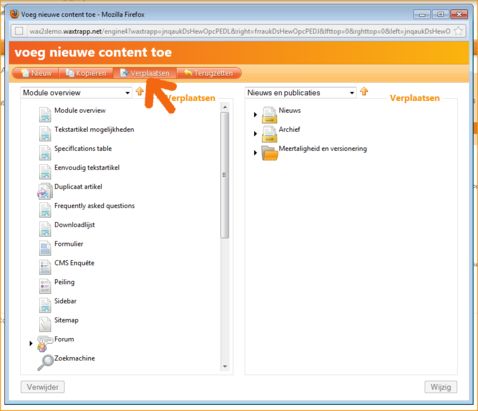Image resolution: width=478 pixels, height=411 pixels.
Task: Expand the Forum tree node
Action: (31, 343)
